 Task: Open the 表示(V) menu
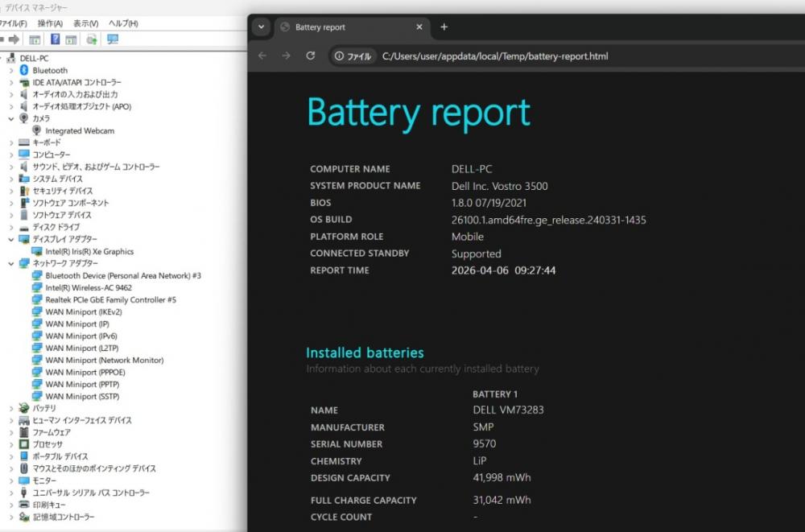85,23
